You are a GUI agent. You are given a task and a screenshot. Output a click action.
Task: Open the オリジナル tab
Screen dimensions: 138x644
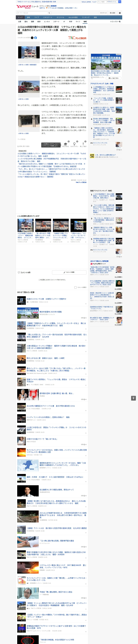(60, 17)
